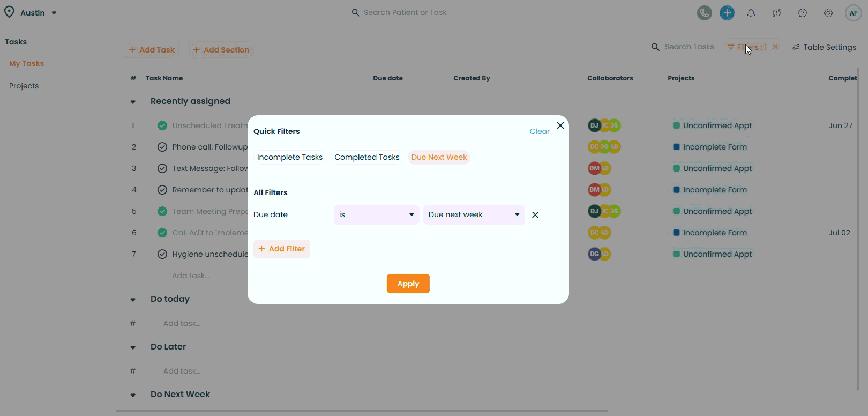Screen dimensions: 868x416
Task: Open the 'Due next week' value dropdown
Action: [x=474, y=215]
